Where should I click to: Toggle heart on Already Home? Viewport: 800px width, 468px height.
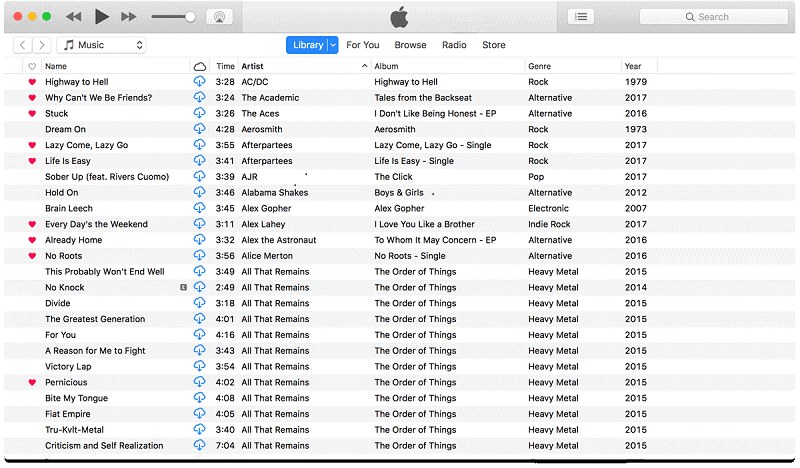coord(32,240)
